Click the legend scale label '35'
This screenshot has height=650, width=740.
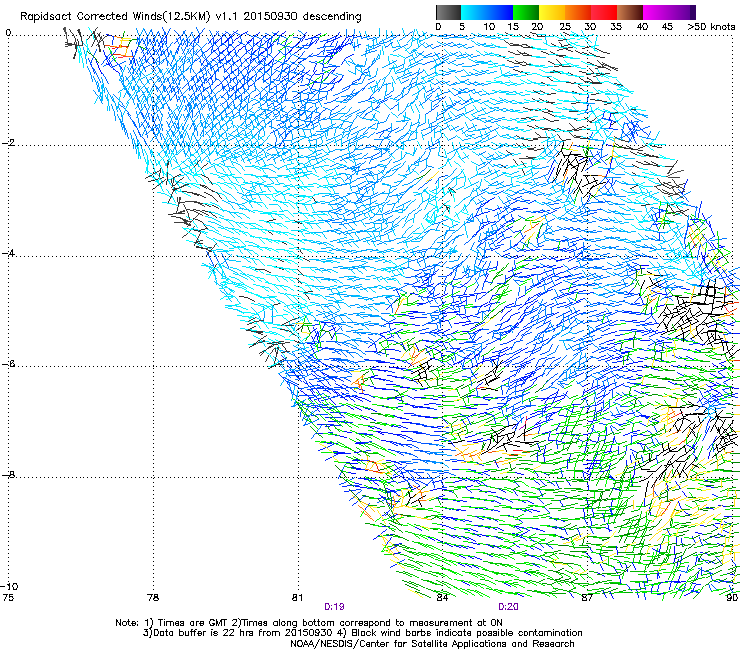[x=616, y=27]
